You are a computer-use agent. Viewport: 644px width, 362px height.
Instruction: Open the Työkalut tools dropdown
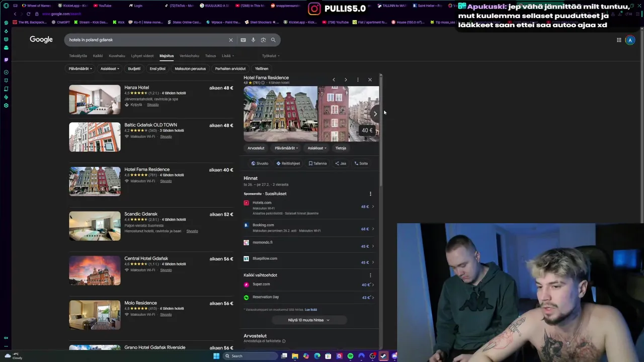click(271, 56)
